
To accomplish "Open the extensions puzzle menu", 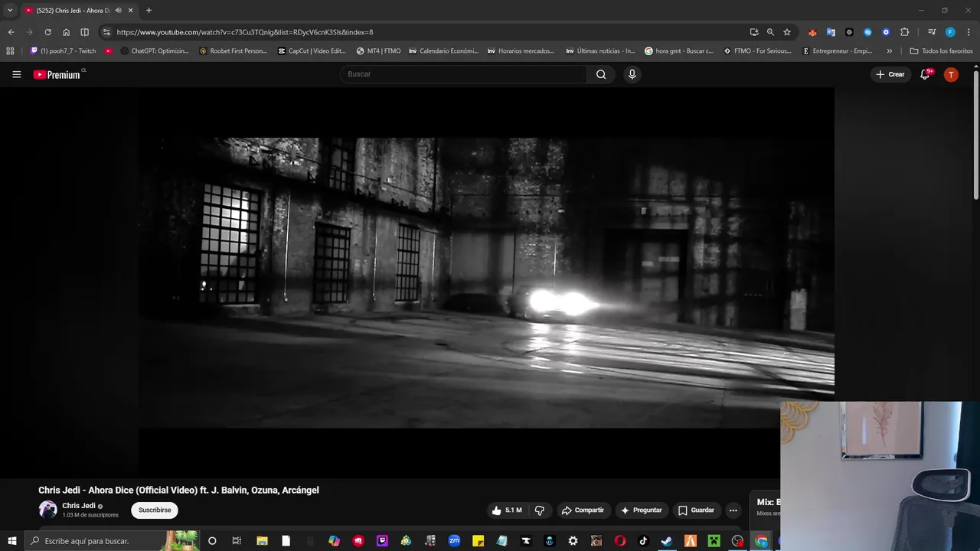I will (x=904, y=32).
